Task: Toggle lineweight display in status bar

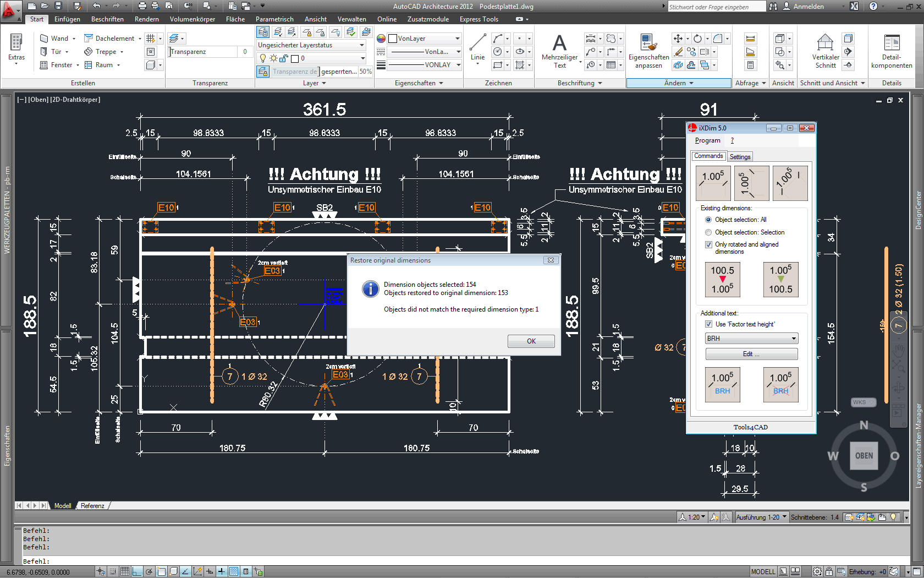Action: click(222, 572)
